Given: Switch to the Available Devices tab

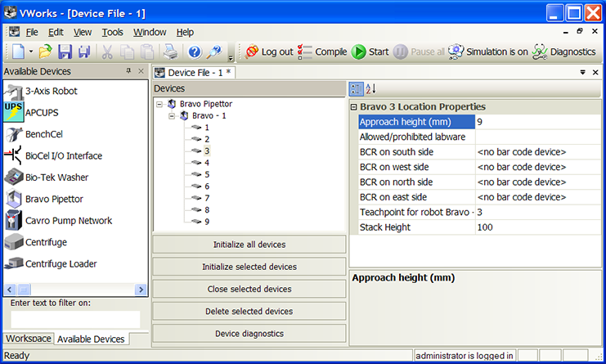Looking at the screenshot, I should [x=91, y=339].
